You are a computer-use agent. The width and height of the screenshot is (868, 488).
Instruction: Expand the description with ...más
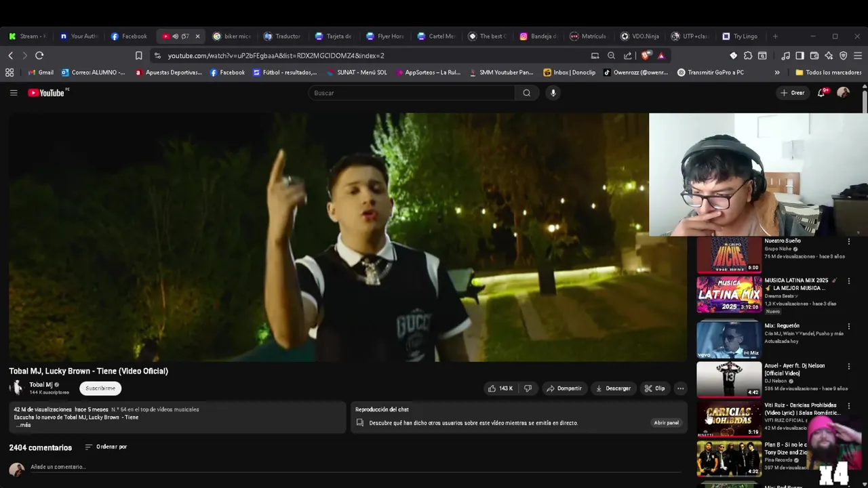pos(24,425)
